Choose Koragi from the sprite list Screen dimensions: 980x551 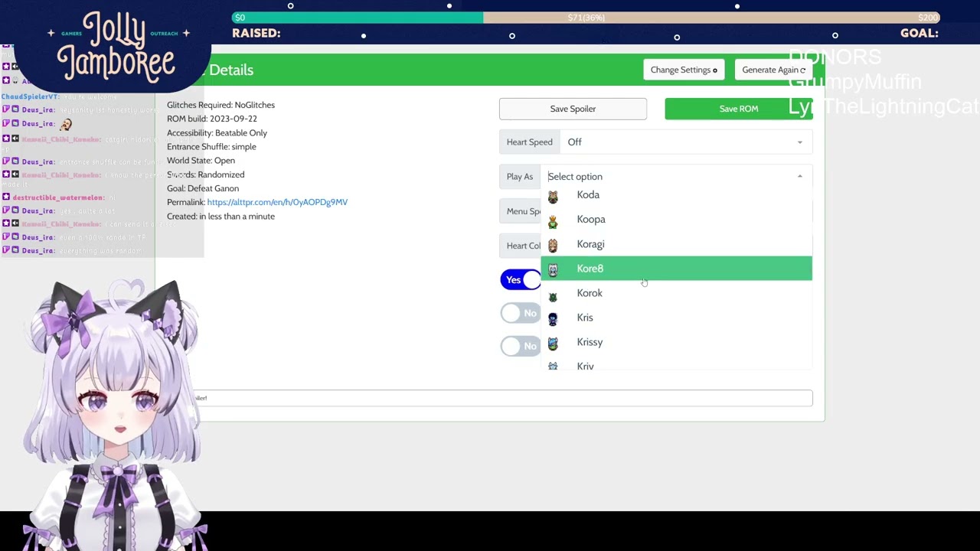(676, 244)
